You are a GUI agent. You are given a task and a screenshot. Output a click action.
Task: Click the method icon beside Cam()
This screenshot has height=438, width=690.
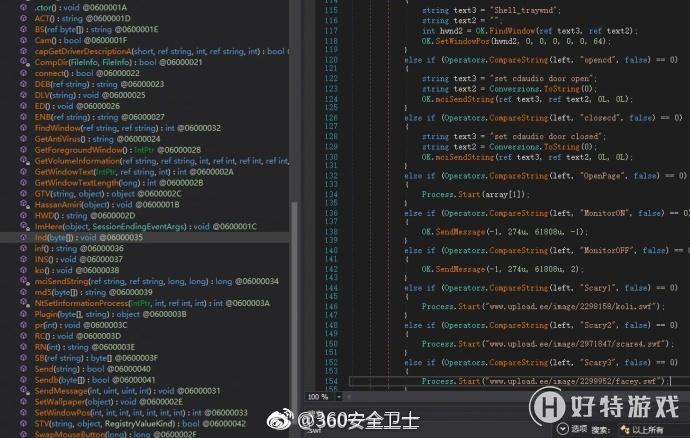coord(23,40)
